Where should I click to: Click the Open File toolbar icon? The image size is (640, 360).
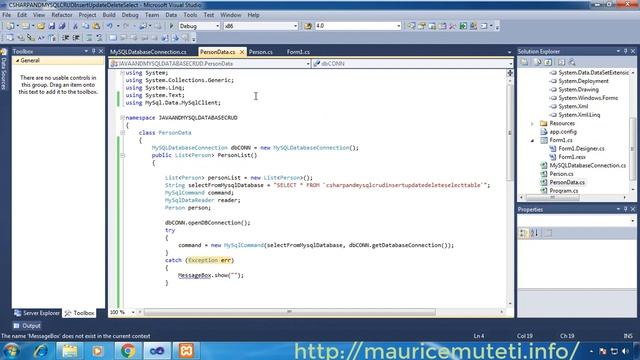tap(40, 26)
